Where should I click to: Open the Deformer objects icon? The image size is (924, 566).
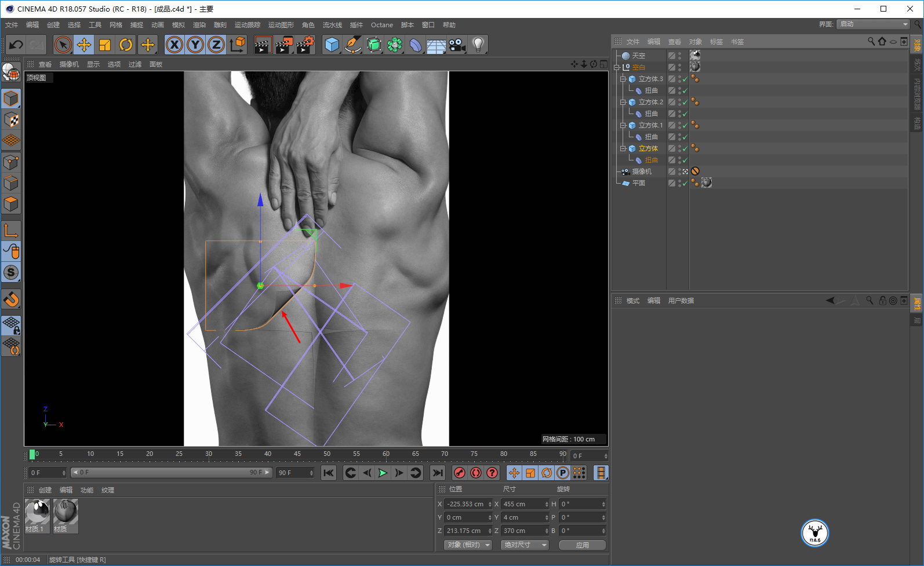point(416,45)
